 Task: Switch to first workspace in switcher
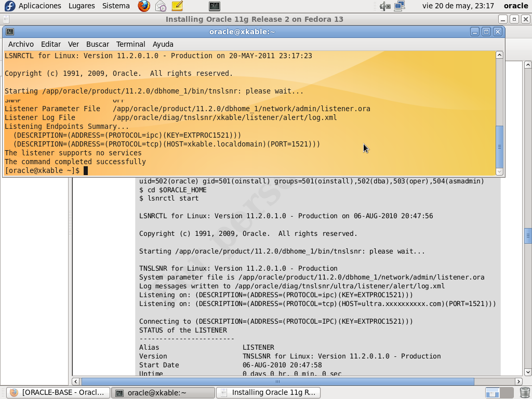[x=492, y=393]
